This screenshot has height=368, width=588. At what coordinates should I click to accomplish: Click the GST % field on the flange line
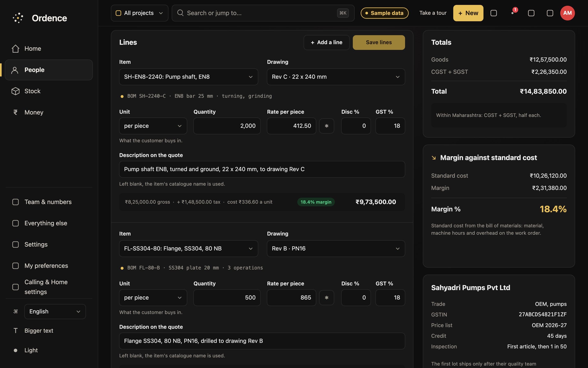(x=390, y=297)
